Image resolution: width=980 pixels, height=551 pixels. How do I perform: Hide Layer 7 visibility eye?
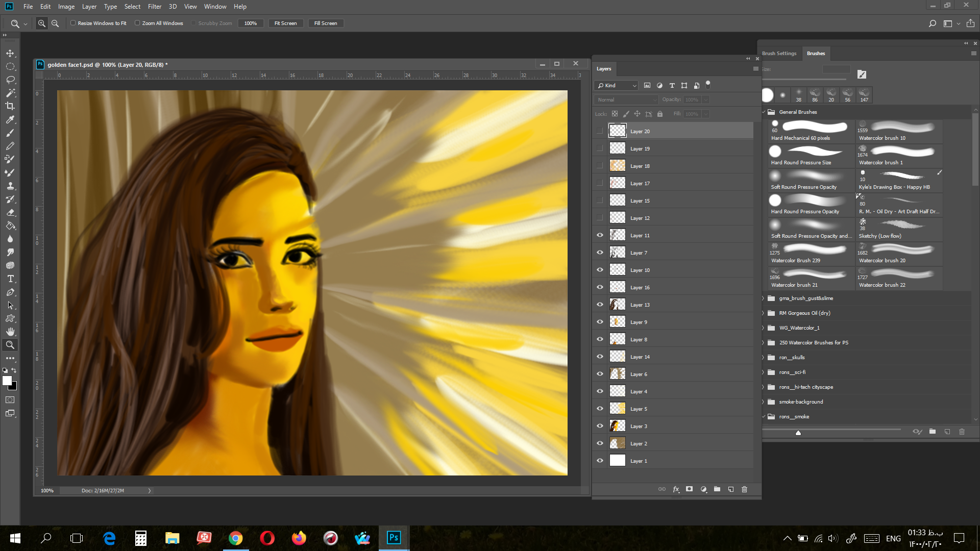(600, 253)
